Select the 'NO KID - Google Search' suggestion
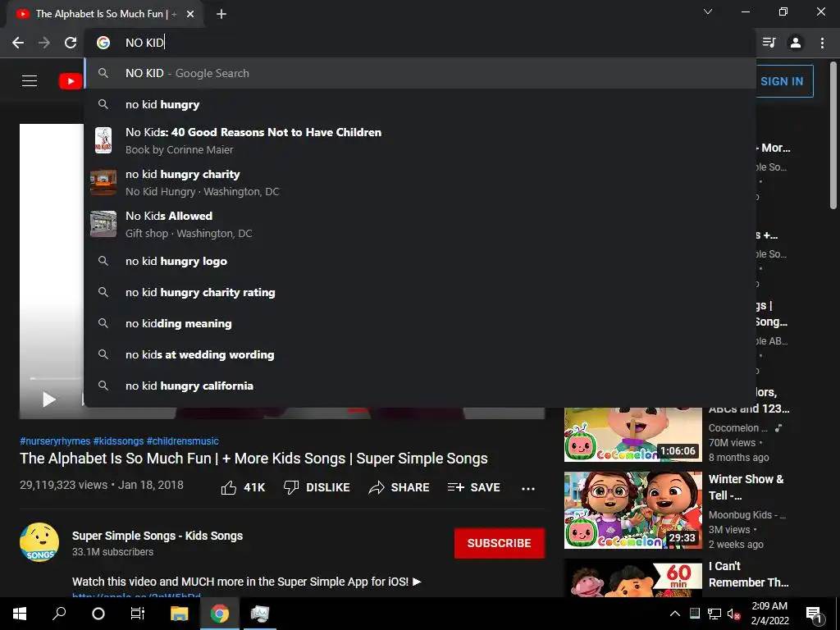 [x=420, y=73]
